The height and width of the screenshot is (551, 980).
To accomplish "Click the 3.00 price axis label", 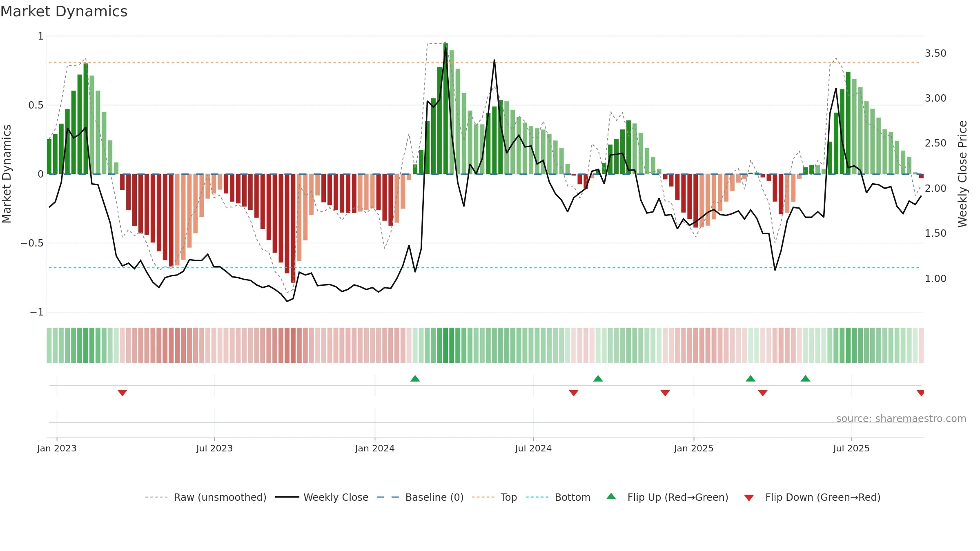I will pos(935,98).
